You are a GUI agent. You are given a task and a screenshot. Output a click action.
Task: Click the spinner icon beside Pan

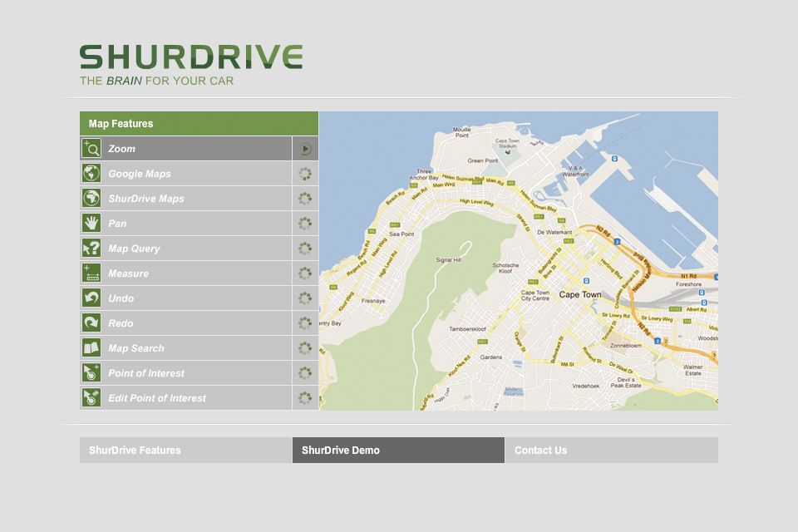[305, 224]
